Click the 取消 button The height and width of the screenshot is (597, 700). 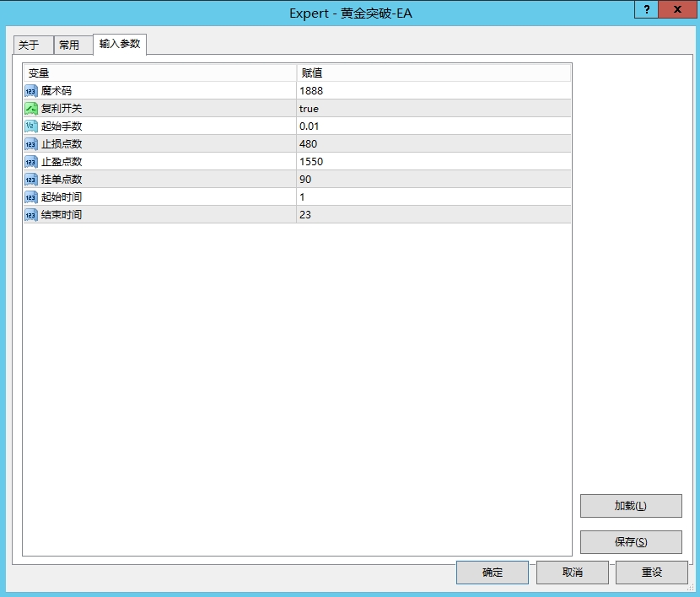[572, 573]
